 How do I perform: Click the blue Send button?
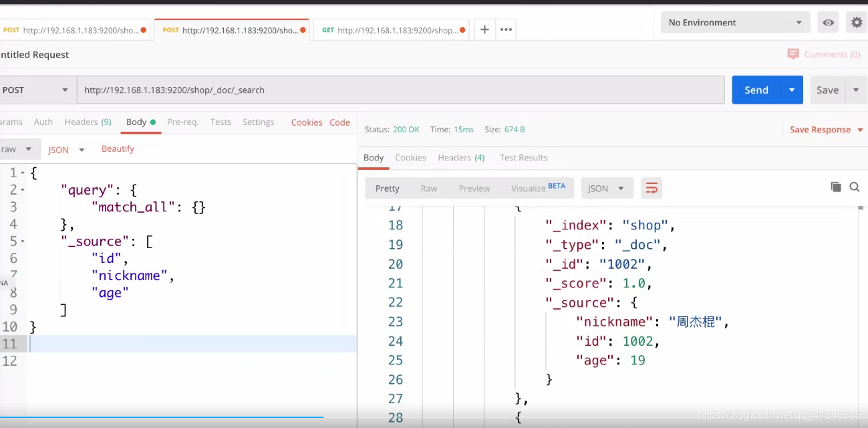click(x=756, y=90)
